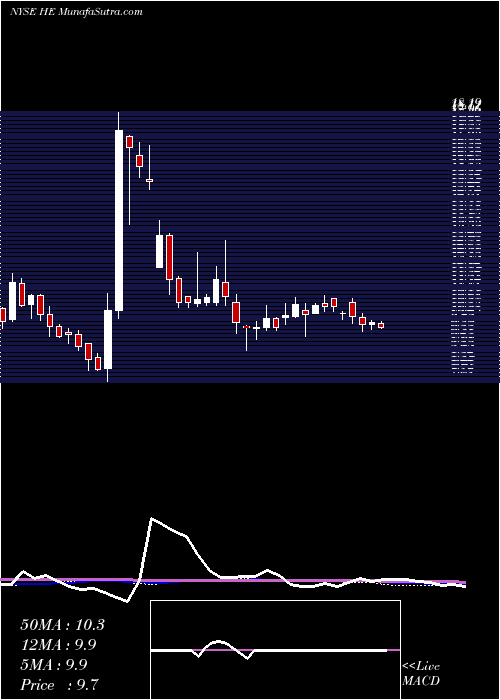Click the peak of the white indicator line
The image size is (500, 700).
(x=152, y=519)
